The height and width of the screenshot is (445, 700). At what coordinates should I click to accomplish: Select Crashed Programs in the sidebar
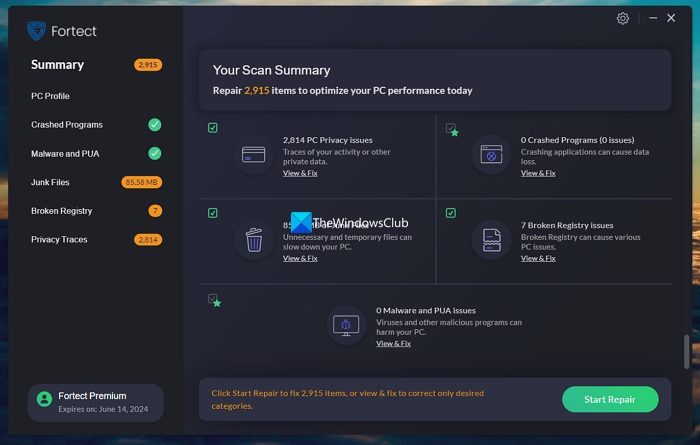(67, 125)
